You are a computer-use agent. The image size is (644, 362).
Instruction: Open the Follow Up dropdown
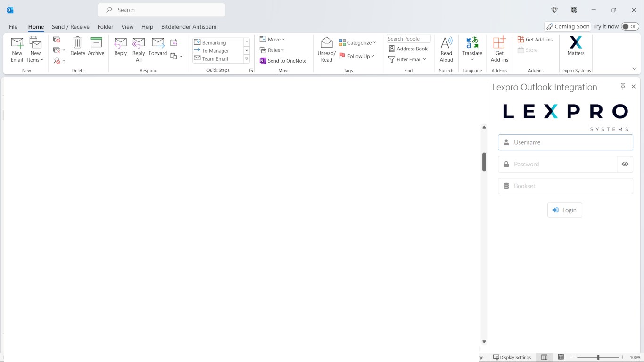(x=357, y=56)
